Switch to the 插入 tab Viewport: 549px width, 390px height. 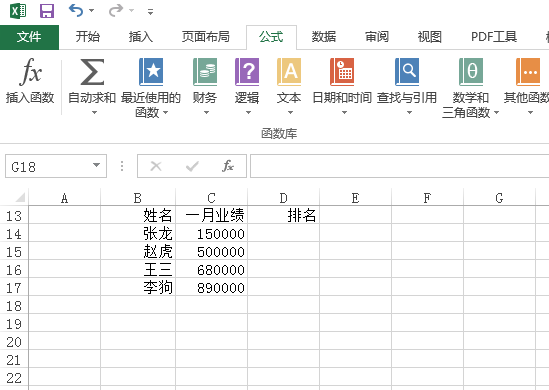click(141, 37)
